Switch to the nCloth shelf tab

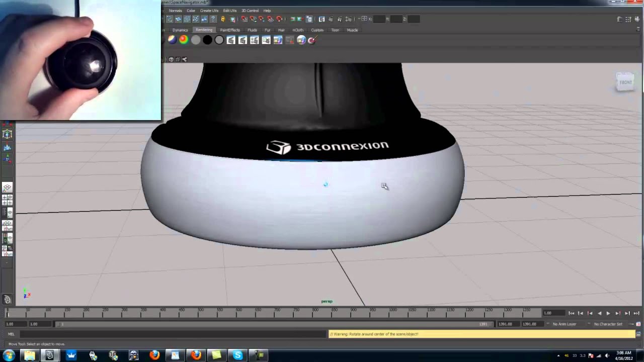coord(298,30)
